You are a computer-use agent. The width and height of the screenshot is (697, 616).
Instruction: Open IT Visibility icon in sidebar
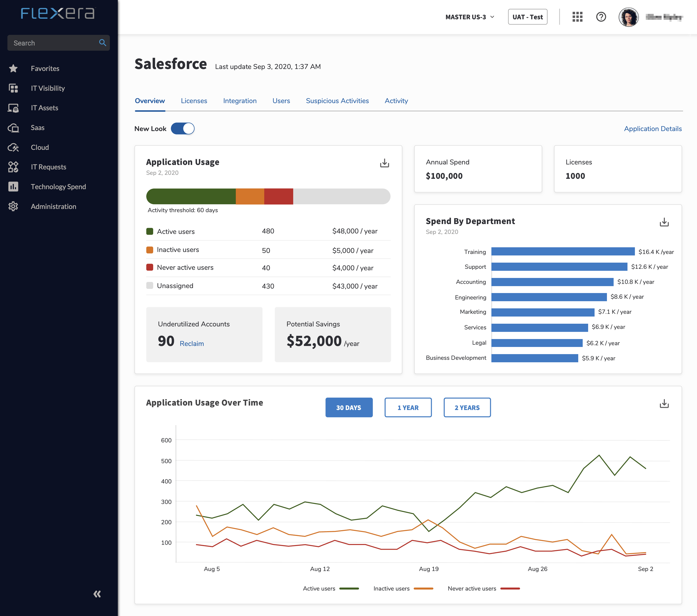[13, 88]
